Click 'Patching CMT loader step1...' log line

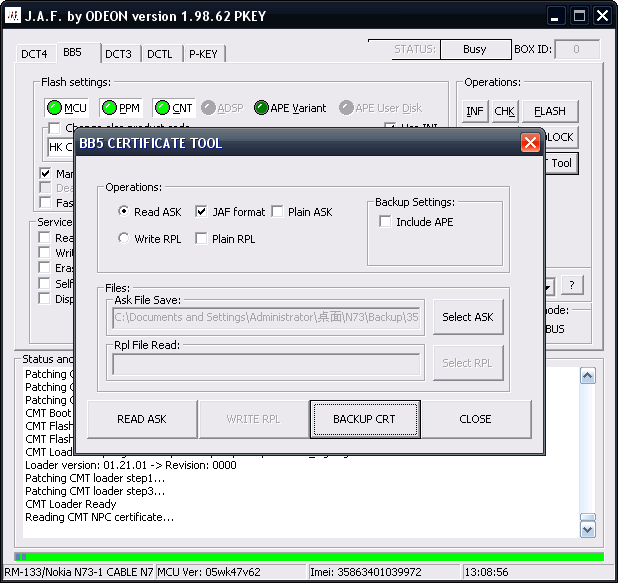click(x=95, y=478)
